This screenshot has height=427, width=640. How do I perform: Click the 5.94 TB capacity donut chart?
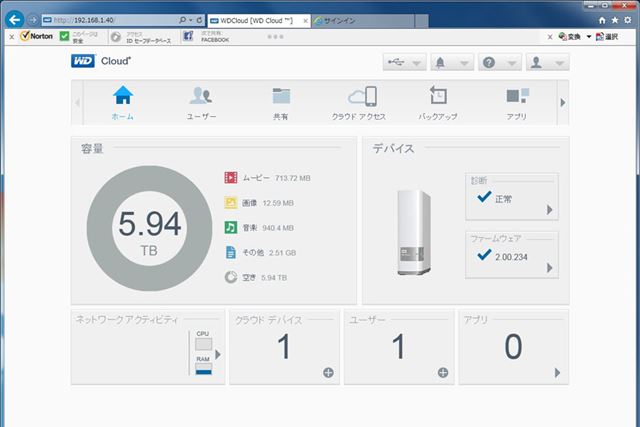(x=150, y=229)
